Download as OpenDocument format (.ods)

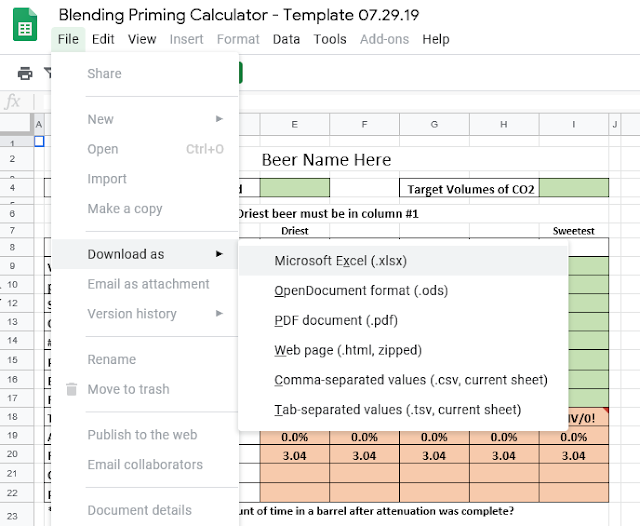click(403, 291)
